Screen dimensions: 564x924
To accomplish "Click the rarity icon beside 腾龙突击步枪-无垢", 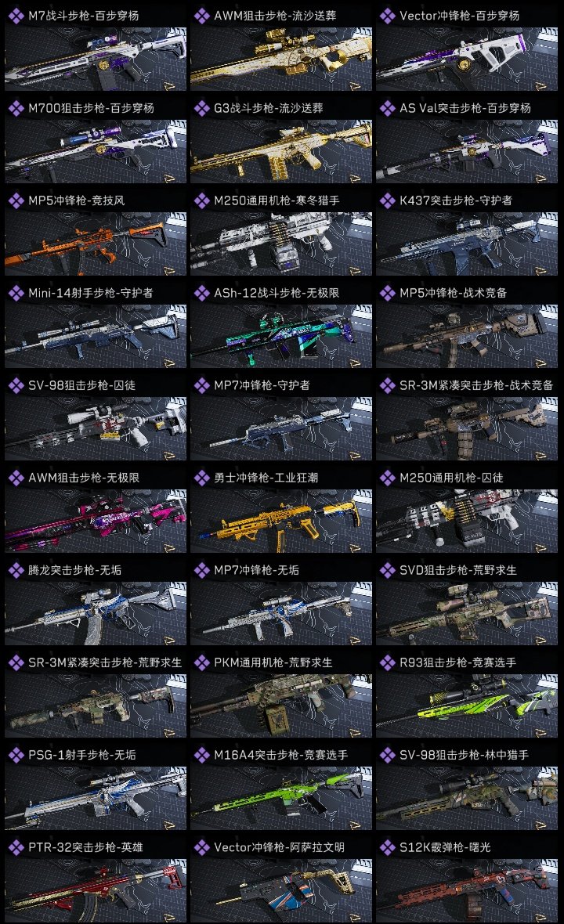I will pos(16,570).
